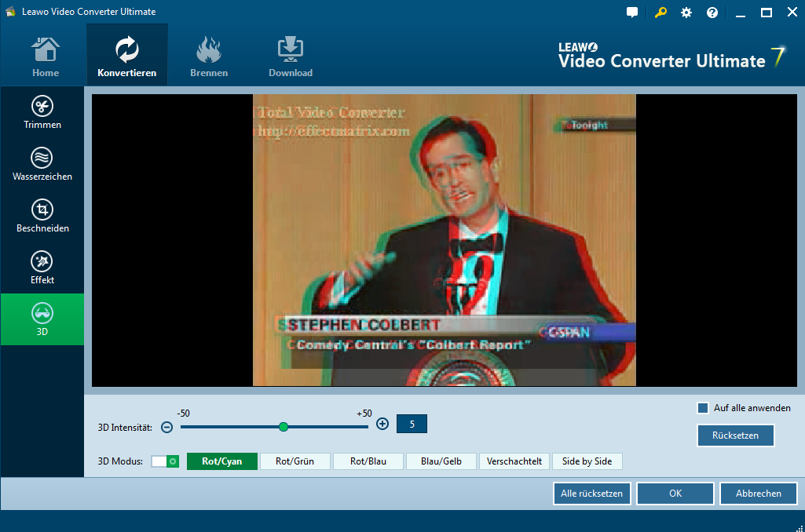The image size is (805, 532).
Task: Open the Brennen tab
Action: coord(208,56)
